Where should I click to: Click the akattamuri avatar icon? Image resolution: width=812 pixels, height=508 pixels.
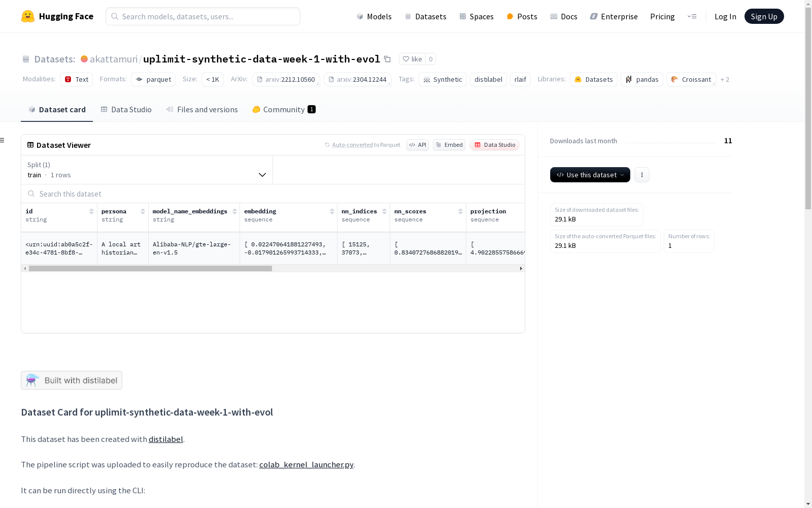84,59
